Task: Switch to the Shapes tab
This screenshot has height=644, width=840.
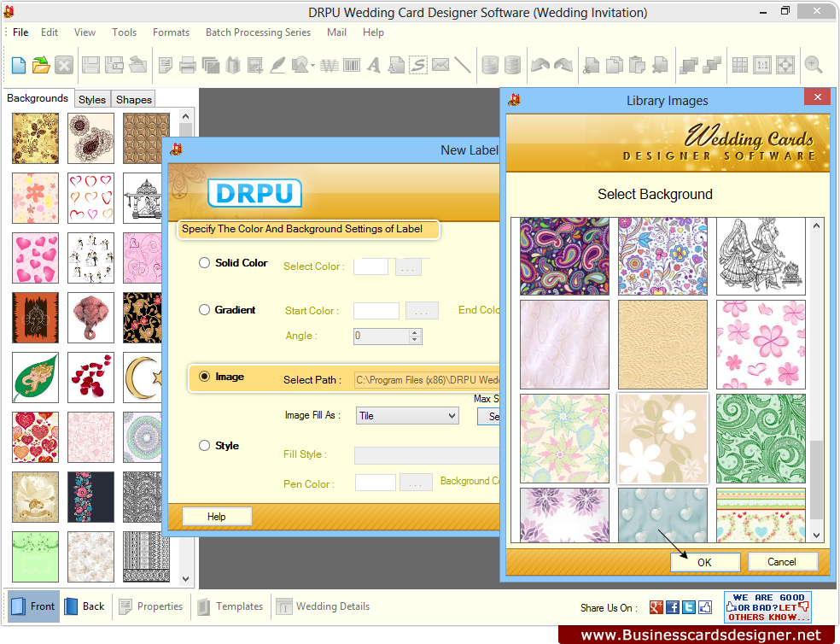Action: click(x=134, y=99)
